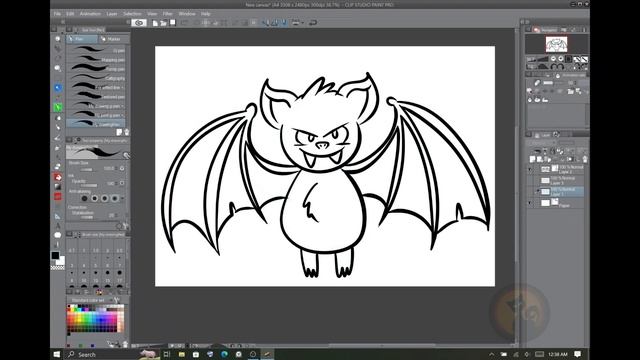Click the Open file icon in command bar

pos(164,23)
